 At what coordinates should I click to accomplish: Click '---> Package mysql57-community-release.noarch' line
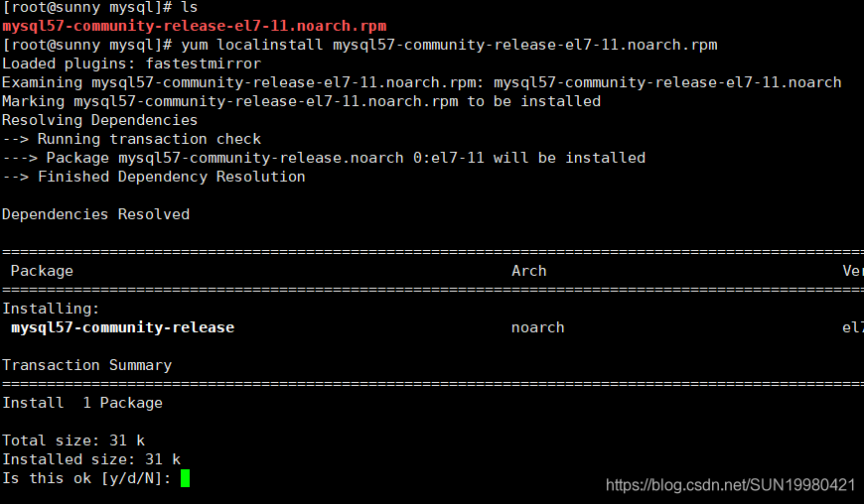pyautogui.click(x=324, y=158)
